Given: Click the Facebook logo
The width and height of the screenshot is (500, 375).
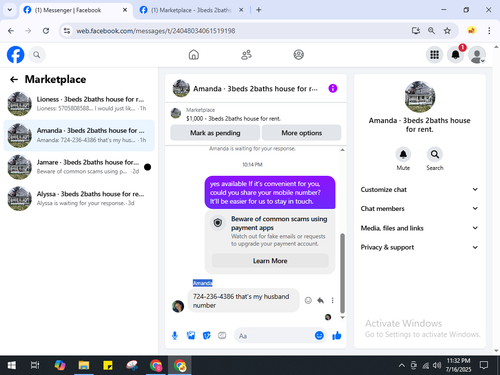Looking at the screenshot, I should coord(15,55).
